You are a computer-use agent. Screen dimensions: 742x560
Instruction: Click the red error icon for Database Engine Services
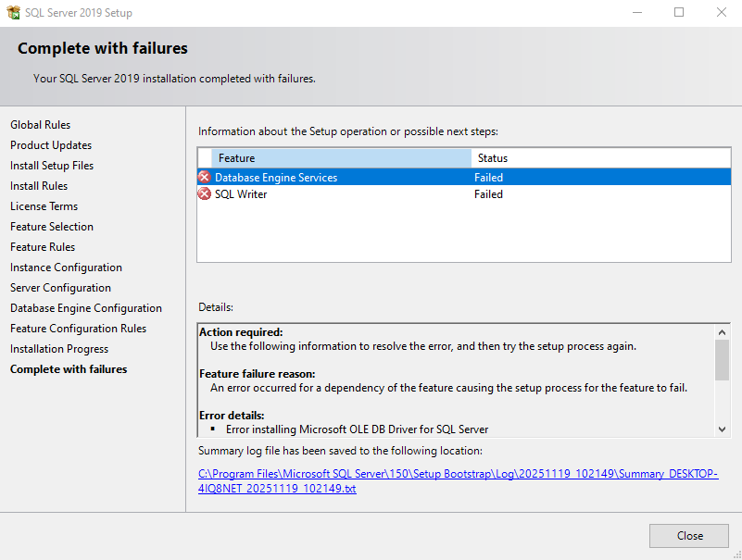pos(205,177)
